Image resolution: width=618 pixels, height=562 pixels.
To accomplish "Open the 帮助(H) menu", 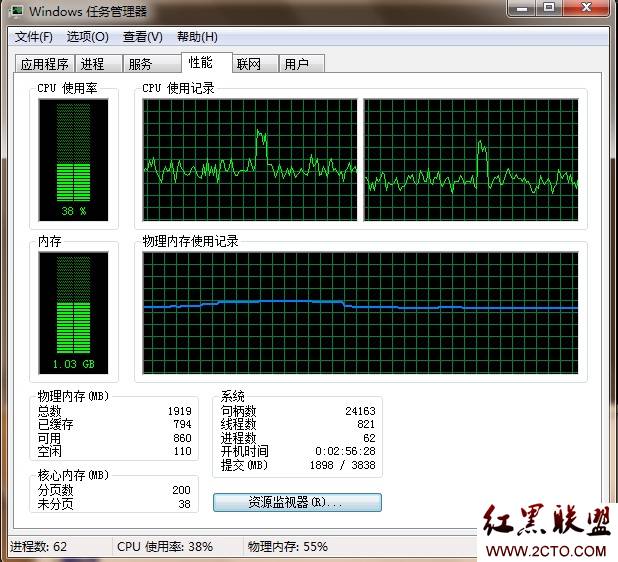I will tap(197, 37).
